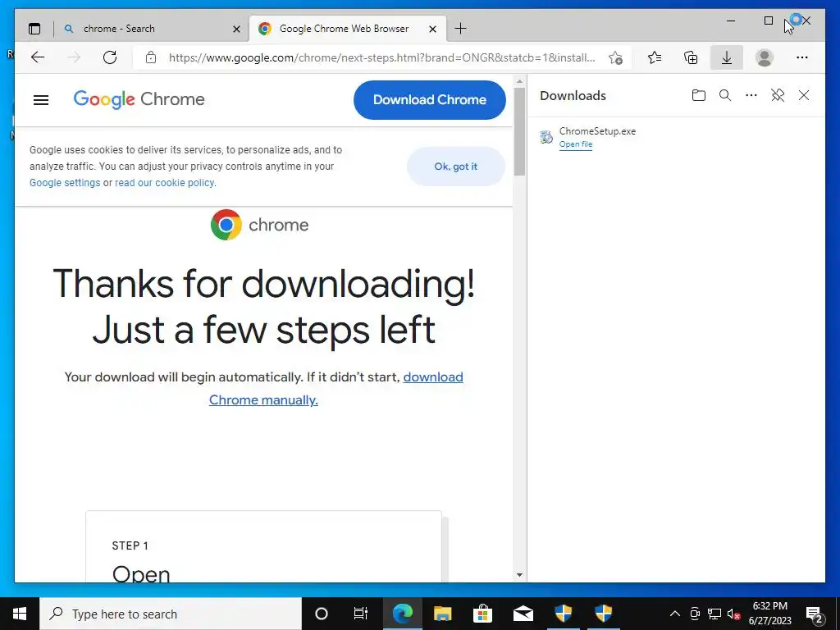Close the Google Chrome Web Browser tab

pyautogui.click(x=433, y=29)
